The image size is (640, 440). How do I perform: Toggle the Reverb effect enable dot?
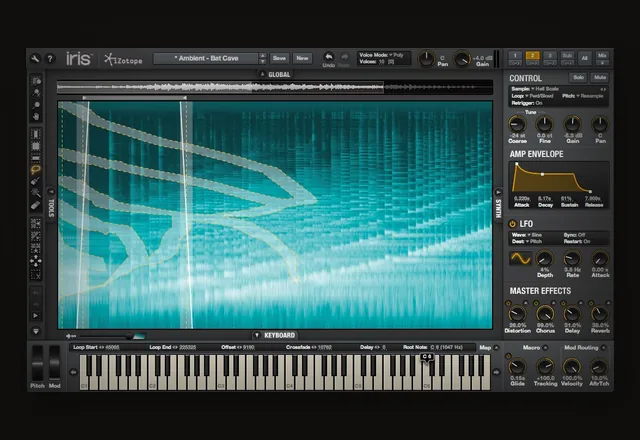point(591,303)
